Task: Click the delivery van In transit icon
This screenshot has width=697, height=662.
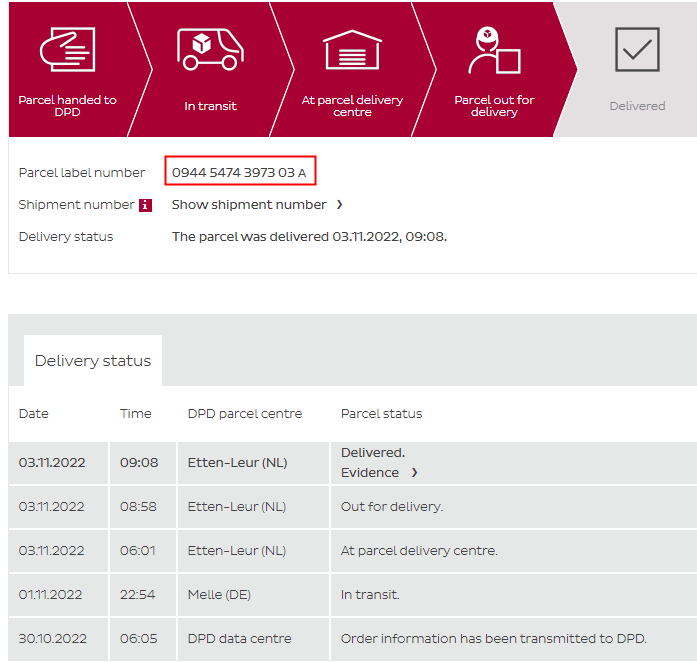Action: 210,48
